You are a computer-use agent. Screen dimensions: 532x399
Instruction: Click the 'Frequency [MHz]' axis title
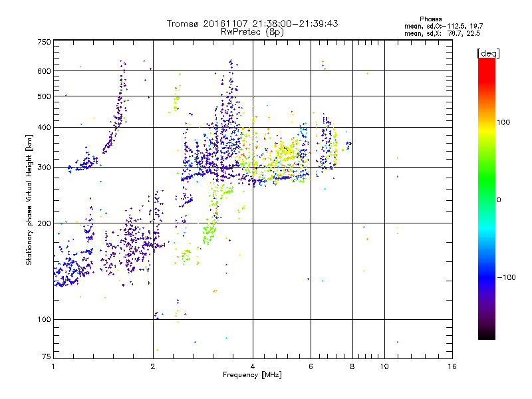point(252,375)
